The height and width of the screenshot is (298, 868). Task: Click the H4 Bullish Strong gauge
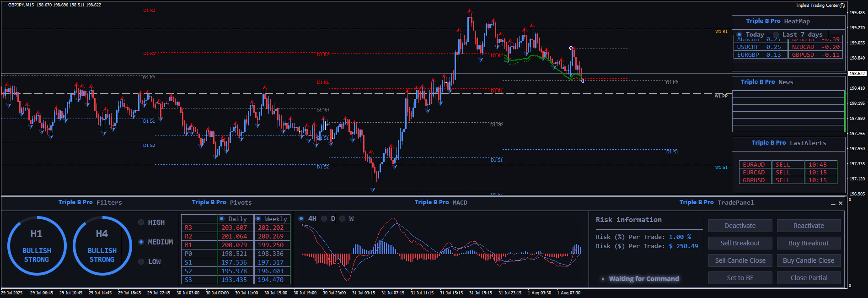pos(102,246)
